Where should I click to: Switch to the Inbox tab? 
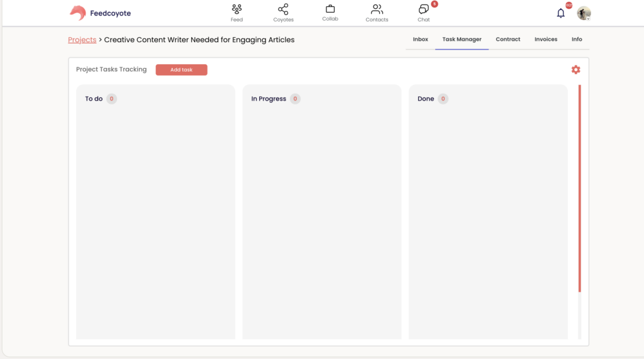[420, 40]
